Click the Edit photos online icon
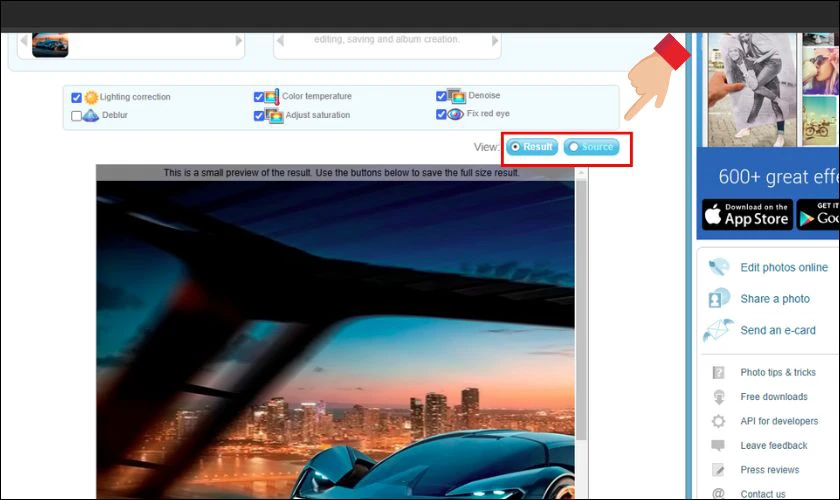The image size is (840, 500). (719, 267)
